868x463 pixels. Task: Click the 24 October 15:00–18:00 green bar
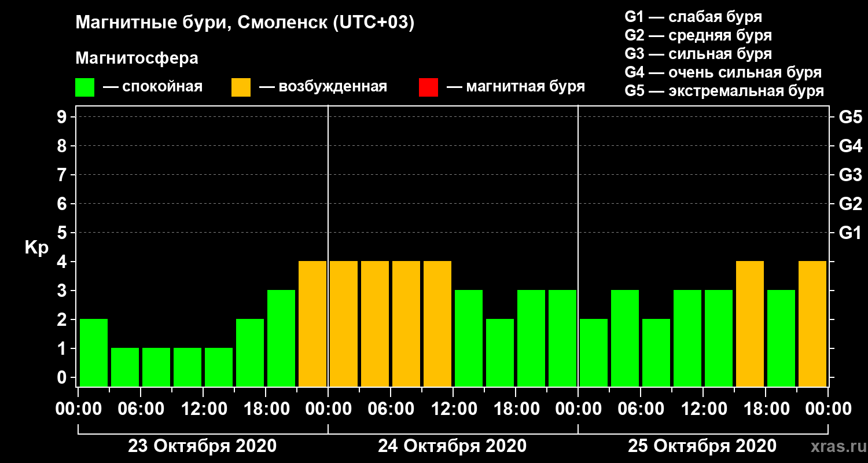500,352
